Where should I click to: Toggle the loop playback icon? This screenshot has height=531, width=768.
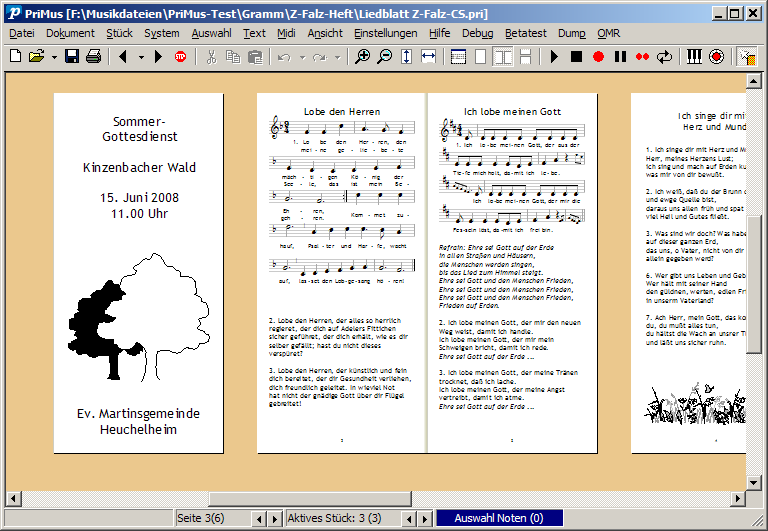[x=664, y=57]
